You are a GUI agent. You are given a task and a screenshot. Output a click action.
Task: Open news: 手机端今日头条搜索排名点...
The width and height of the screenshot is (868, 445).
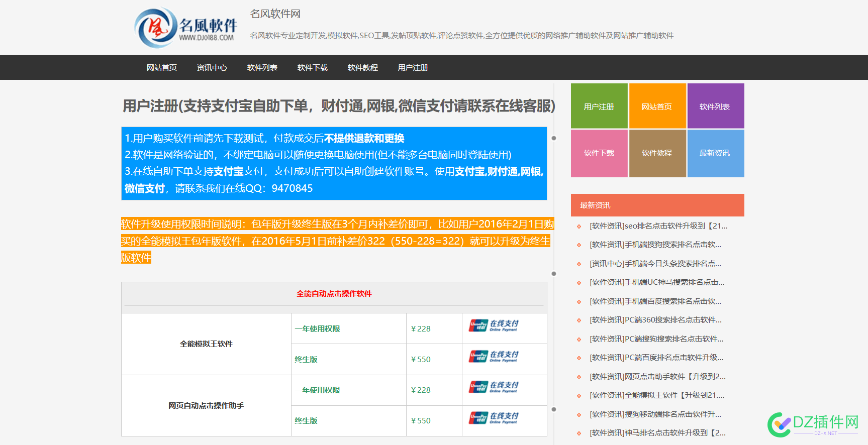[x=655, y=264]
